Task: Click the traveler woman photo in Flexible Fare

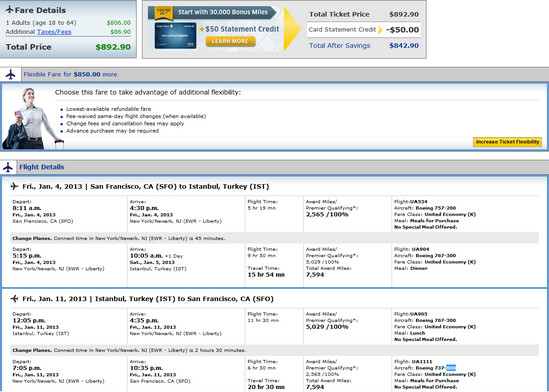Action: click(x=33, y=118)
